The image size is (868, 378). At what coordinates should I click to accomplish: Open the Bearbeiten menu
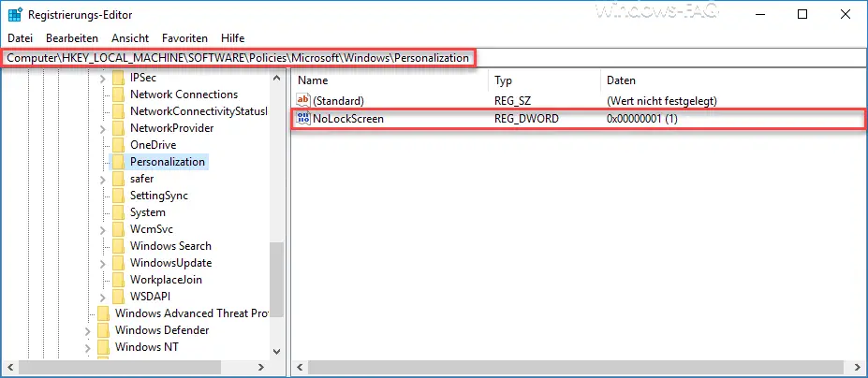[72, 38]
